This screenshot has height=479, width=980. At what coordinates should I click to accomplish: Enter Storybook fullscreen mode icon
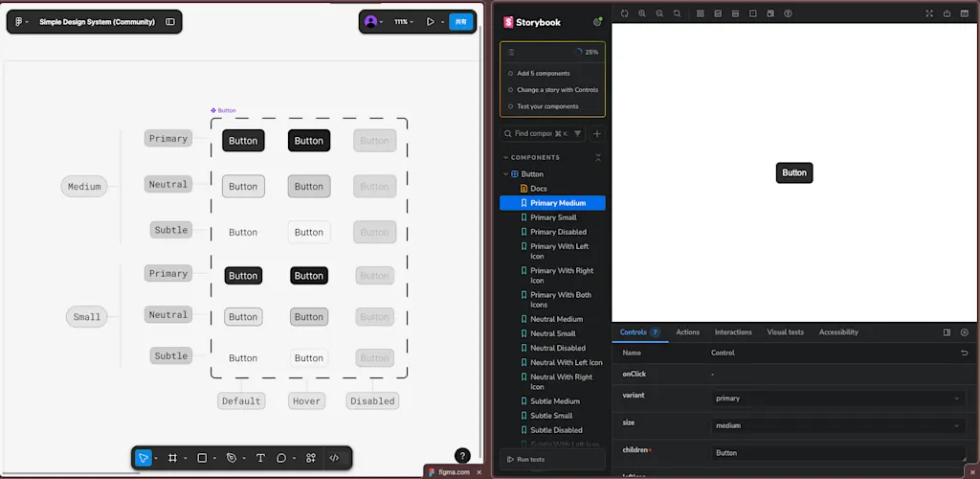coord(929,13)
